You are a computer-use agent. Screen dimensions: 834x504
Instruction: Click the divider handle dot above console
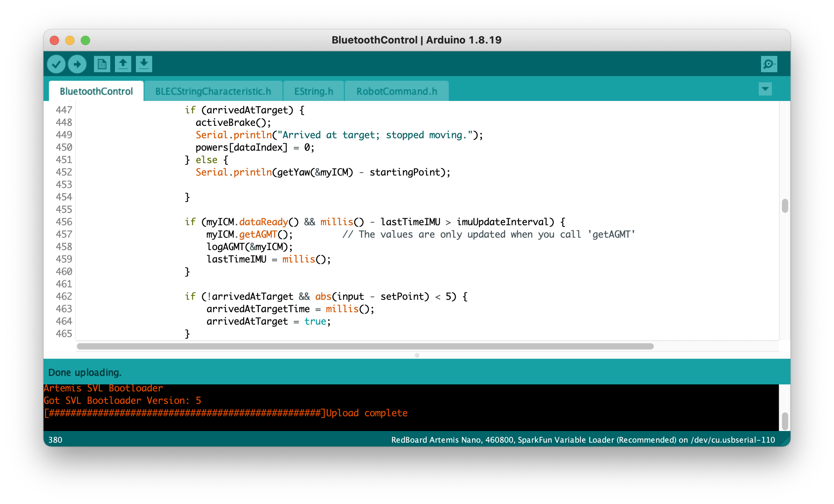coord(417,355)
